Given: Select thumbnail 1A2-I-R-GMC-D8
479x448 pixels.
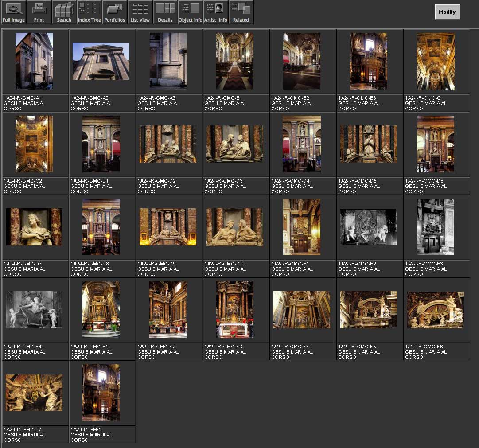Looking at the screenshot, I should click(x=101, y=227).
